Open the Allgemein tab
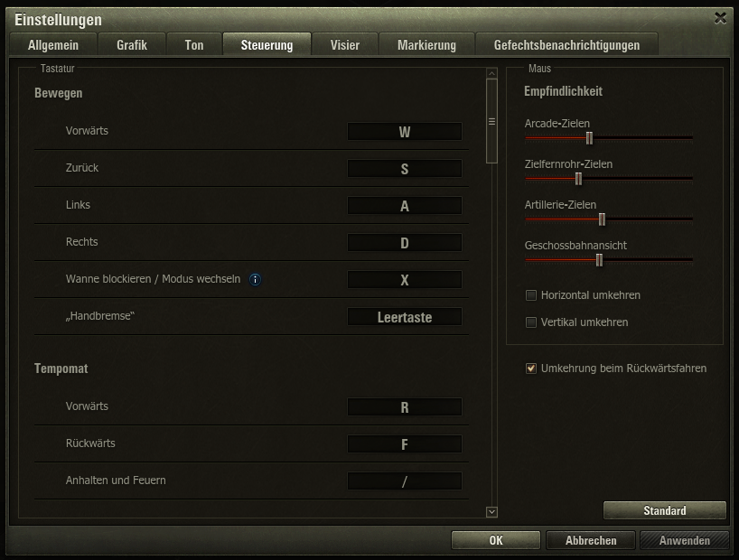Screen dimensions: 739x560 click(x=53, y=45)
